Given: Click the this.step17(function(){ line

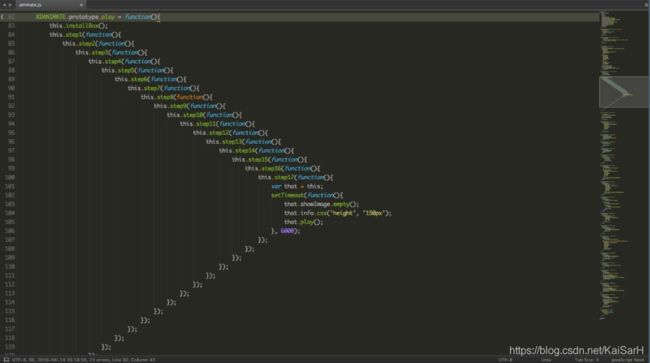Looking at the screenshot, I should (x=296, y=177).
